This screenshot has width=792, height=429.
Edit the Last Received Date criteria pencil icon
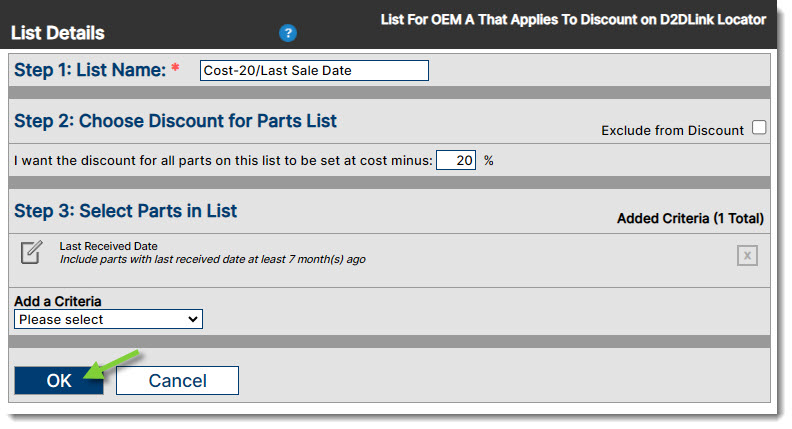tap(31, 252)
